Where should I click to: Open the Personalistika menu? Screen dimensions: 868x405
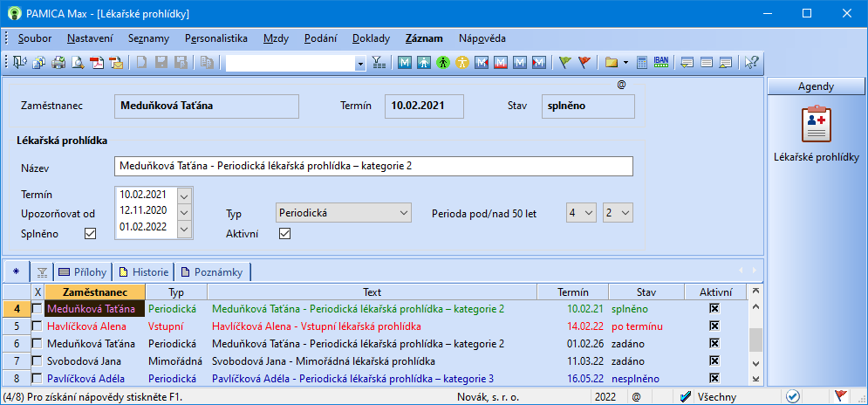click(216, 38)
